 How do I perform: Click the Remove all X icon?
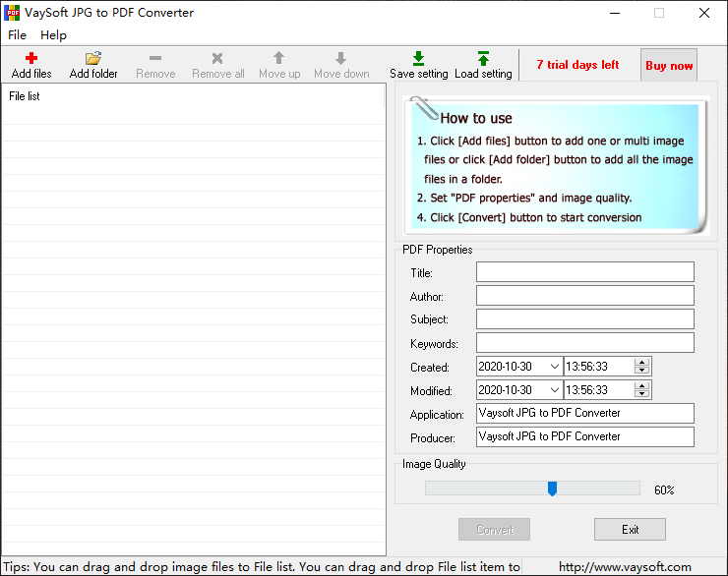[x=217, y=58]
